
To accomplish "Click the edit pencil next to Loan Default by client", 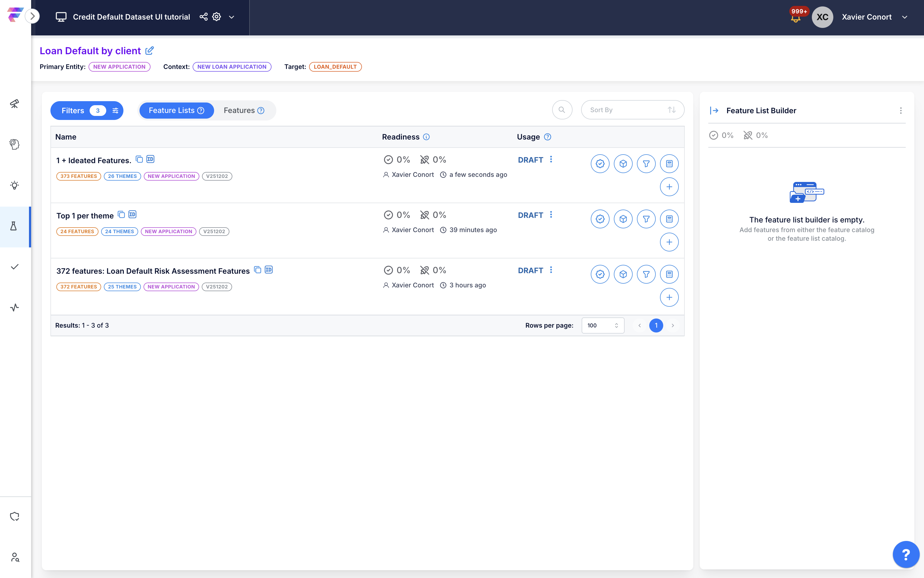I will point(150,50).
